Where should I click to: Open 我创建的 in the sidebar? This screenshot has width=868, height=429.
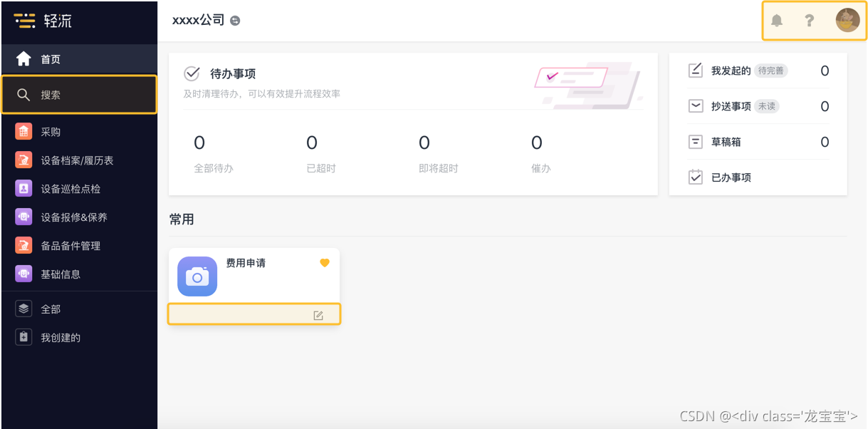[x=60, y=338]
